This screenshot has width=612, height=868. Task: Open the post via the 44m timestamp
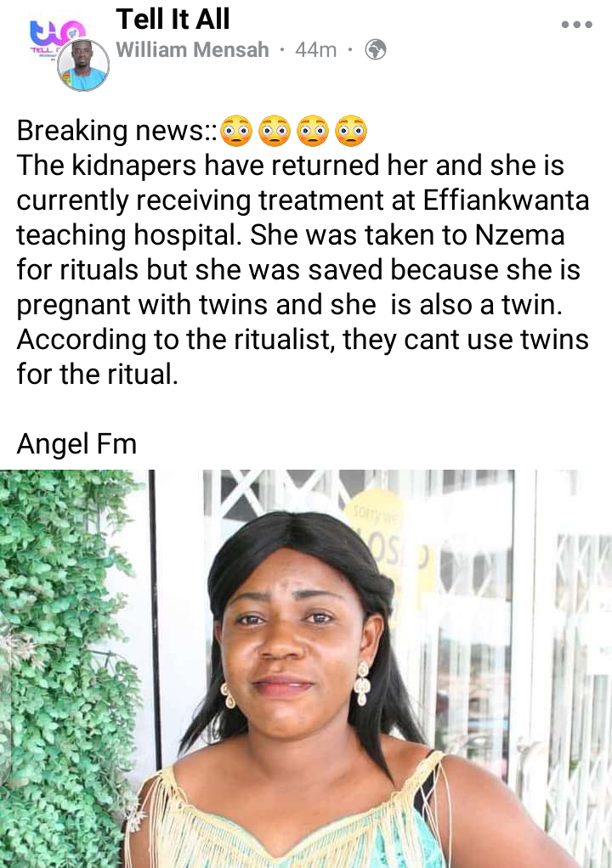click(315, 50)
